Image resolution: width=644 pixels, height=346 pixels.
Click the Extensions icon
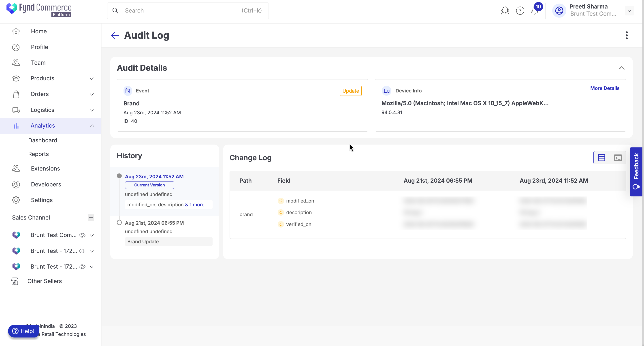point(16,169)
